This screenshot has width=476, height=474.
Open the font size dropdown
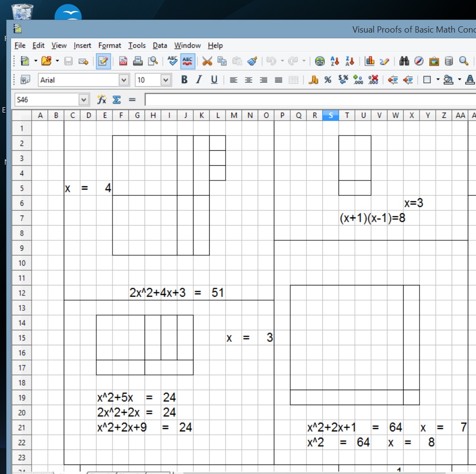(166, 80)
